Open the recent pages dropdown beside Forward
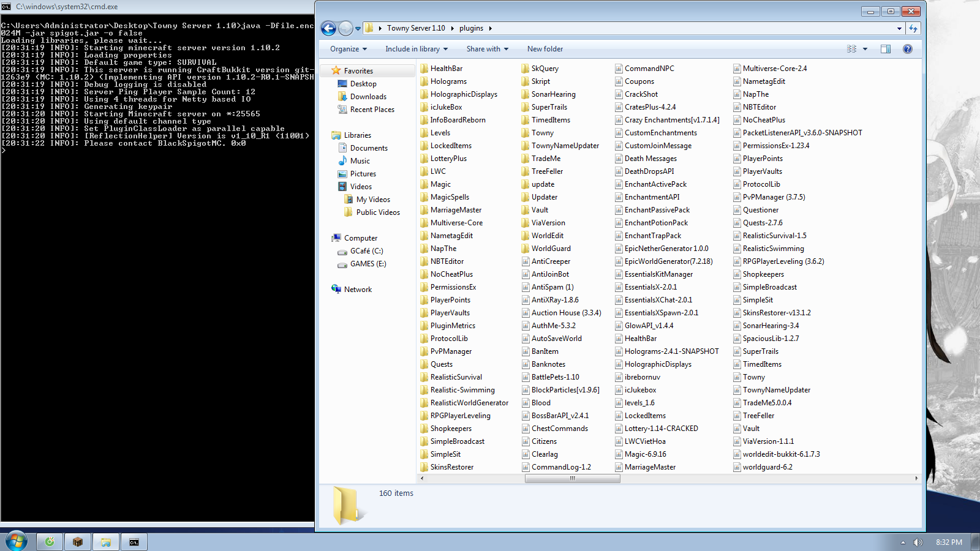980x551 pixels. (358, 29)
